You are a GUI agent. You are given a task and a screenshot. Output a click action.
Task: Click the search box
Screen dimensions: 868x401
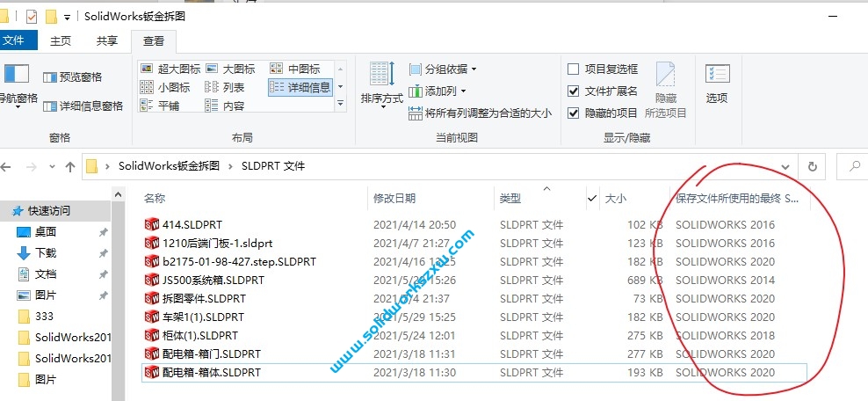pos(852,166)
